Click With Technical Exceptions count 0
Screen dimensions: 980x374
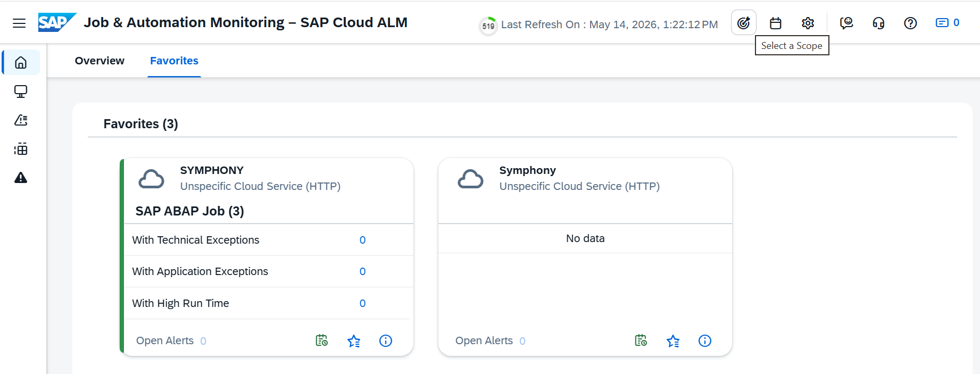(x=362, y=240)
